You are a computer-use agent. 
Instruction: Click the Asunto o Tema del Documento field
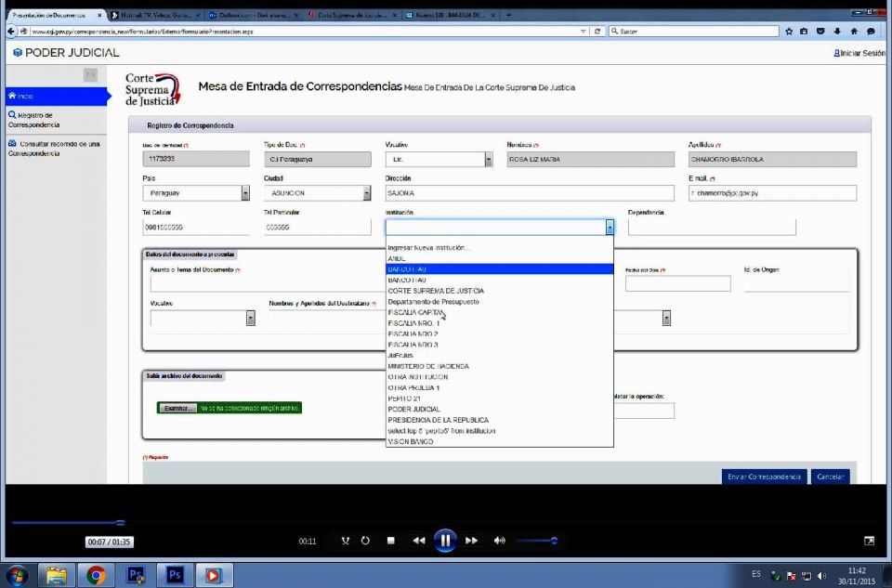(x=268, y=283)
